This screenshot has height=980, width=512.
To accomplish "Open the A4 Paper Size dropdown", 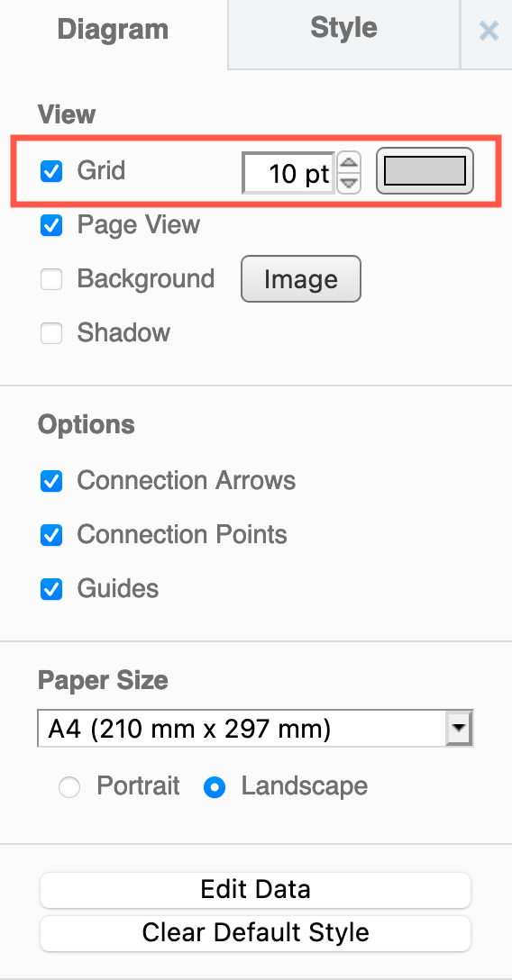I will click(x=255, y=728).
